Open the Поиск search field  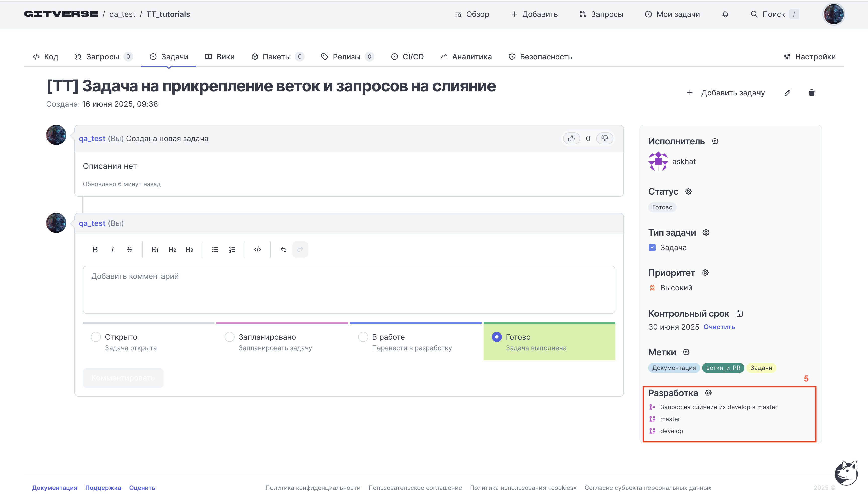[775, 14]
